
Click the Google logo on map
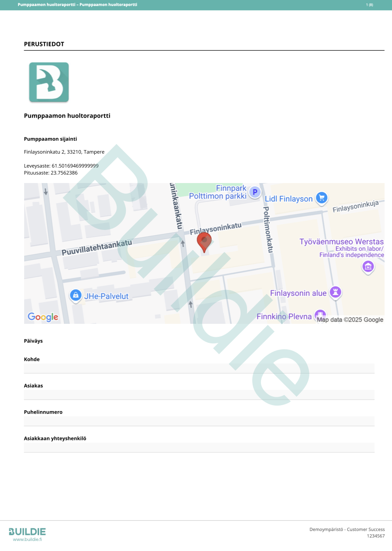43,317
